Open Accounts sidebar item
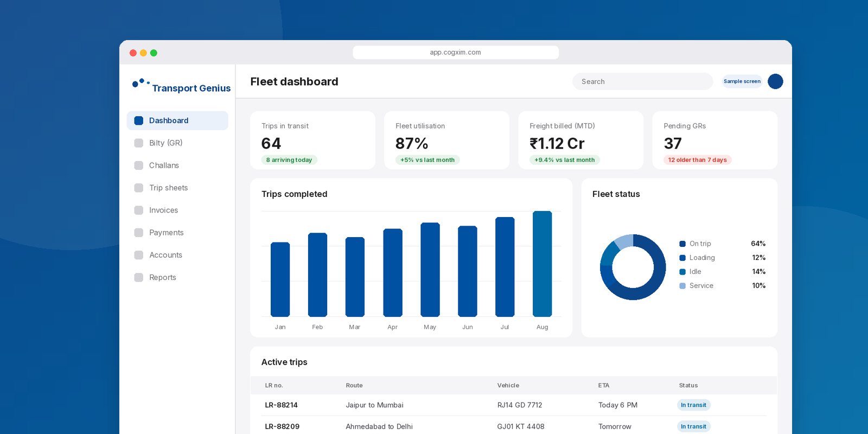868x434 pixels. [x=177, y=255]
